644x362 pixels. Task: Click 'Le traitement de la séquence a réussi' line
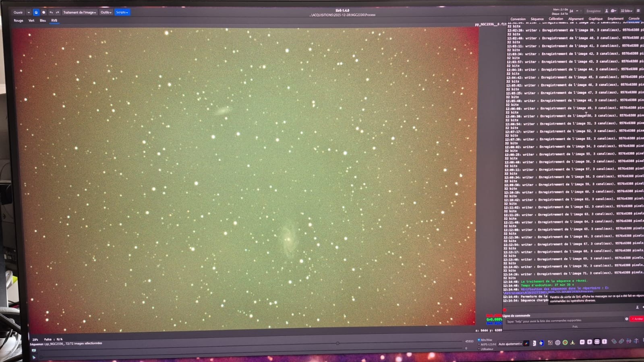tap(554, 281)
